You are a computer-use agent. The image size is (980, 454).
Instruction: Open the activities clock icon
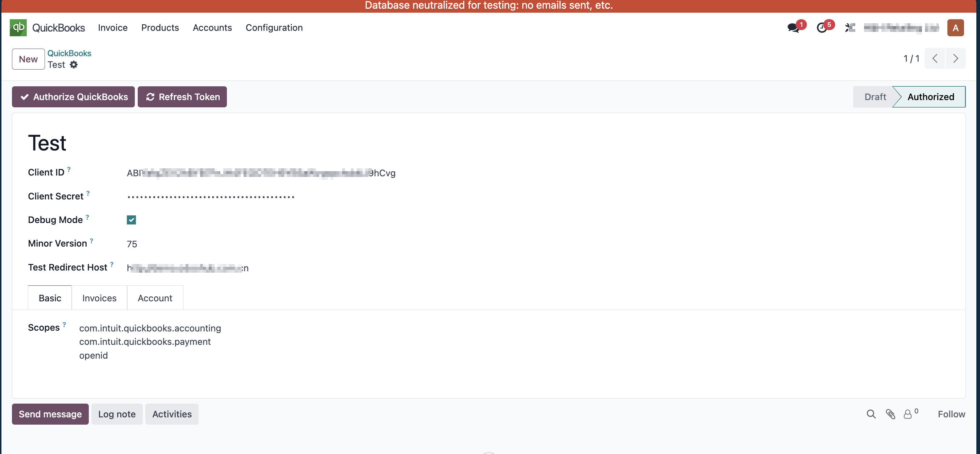pyautogui.click(x=822, y=28)
